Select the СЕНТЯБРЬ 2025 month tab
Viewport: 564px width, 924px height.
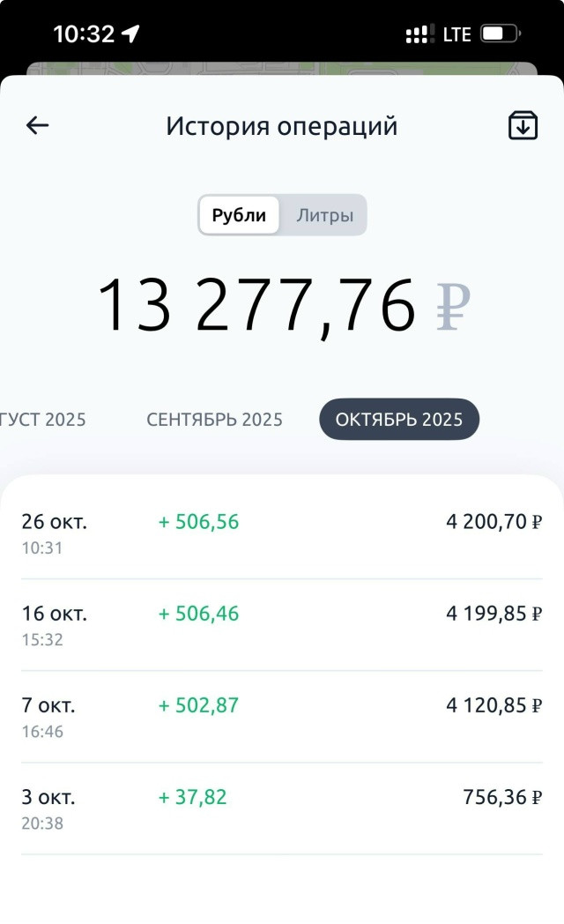click(214, 420)
